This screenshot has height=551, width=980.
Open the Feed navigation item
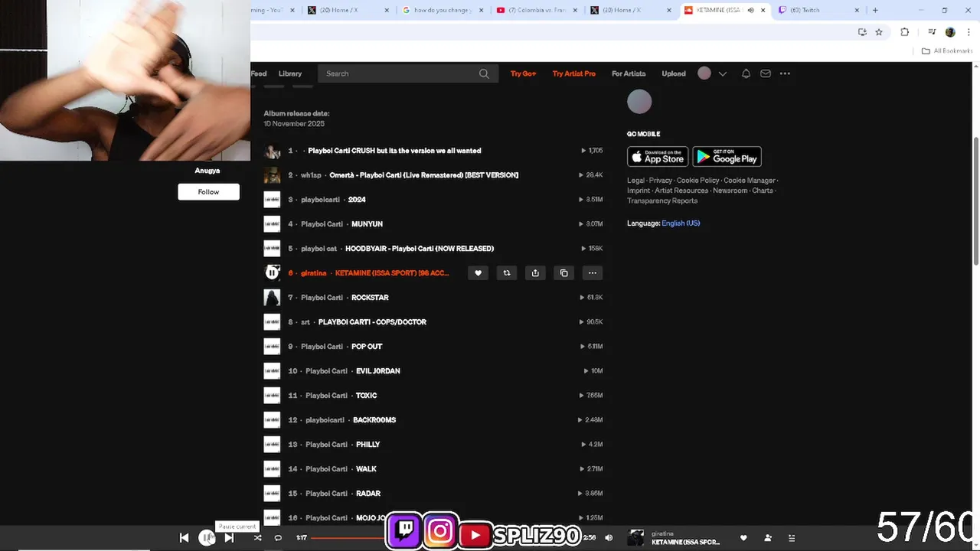coord(259,73)
